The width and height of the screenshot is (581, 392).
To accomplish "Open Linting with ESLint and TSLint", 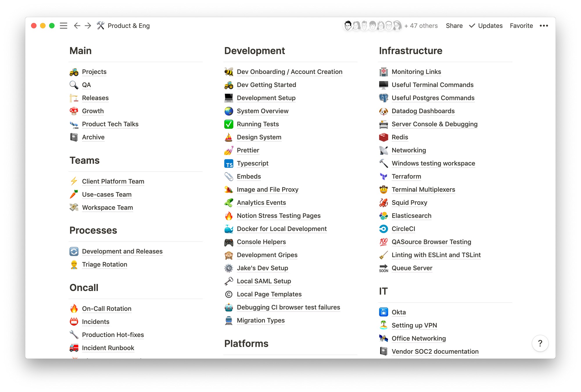I will 436,255.
